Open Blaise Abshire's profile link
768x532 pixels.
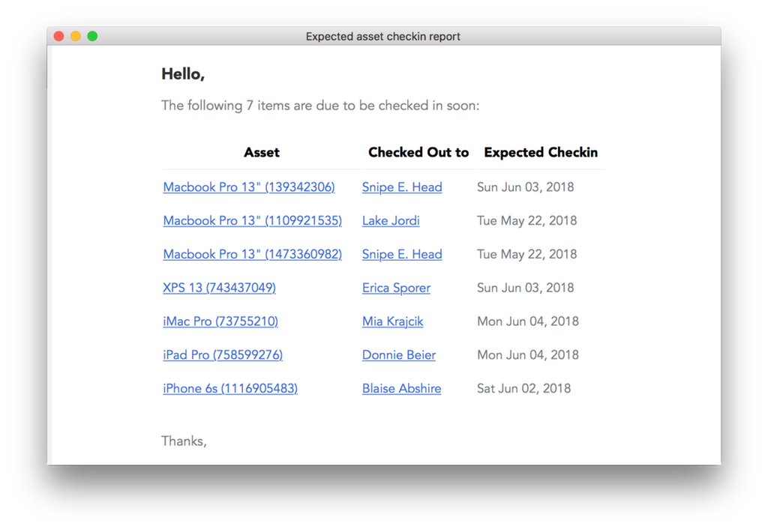click(x=401, y=389)
